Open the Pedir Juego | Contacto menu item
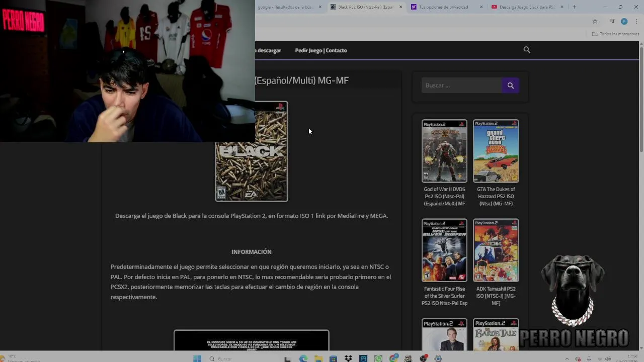644x362 pixels. (321, 50)
